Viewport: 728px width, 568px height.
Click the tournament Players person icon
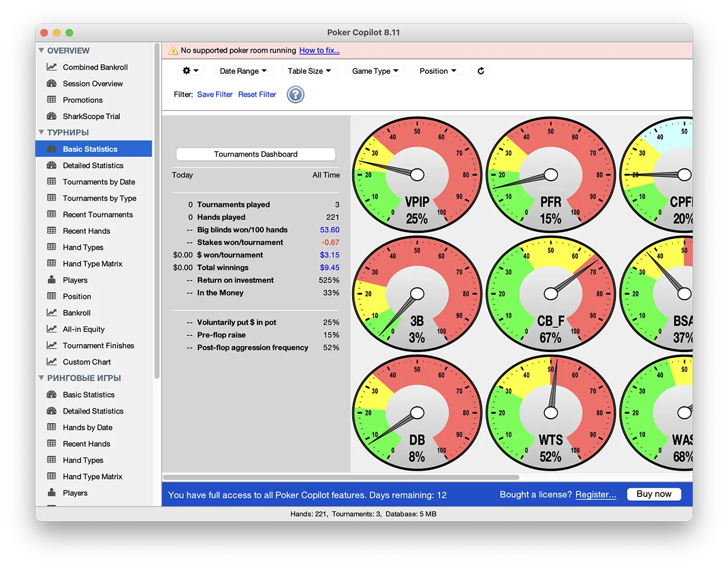click(52, 280)
